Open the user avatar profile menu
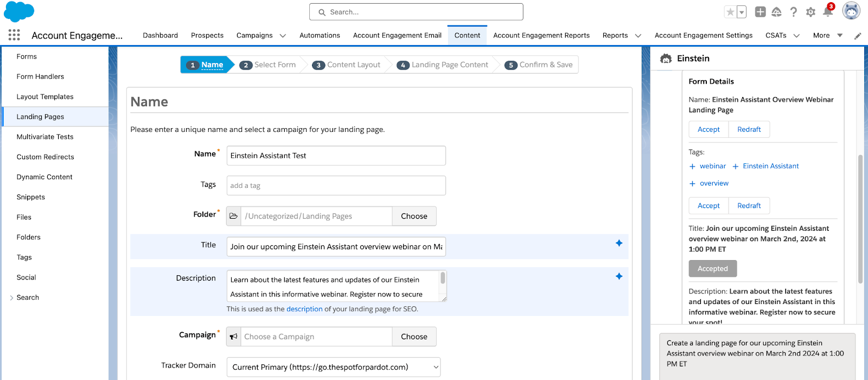Screen dimensions: 868x380 click(851, 11)
